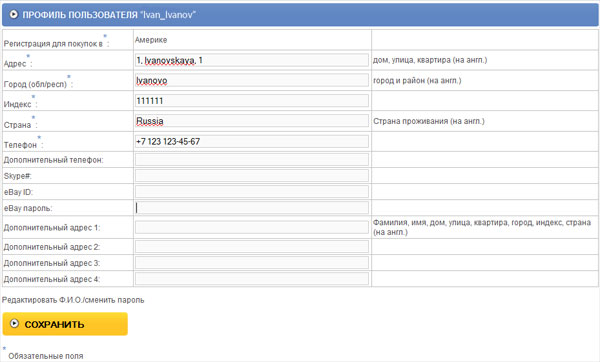Click the 'Дополнительный телефон:' label
This screenshot has width=600, height=362.
pos(54,160)
